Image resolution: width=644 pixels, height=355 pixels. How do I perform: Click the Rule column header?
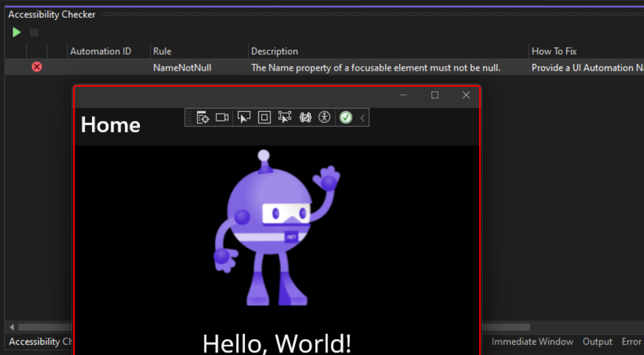coord(161,51)
